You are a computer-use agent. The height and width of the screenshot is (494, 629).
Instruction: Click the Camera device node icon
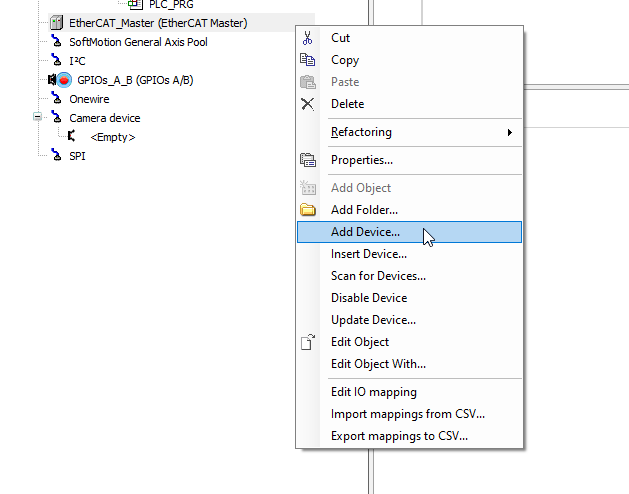(x=57, y=118)
